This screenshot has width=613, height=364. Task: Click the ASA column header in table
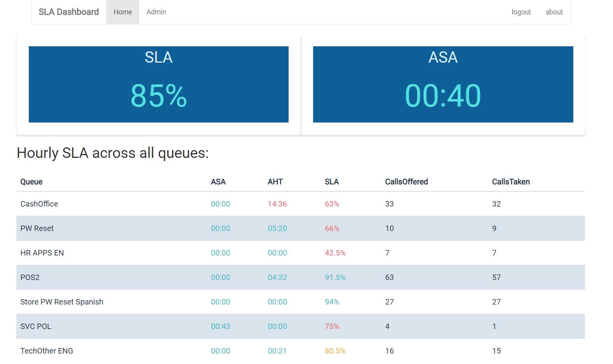coord(218,182)
